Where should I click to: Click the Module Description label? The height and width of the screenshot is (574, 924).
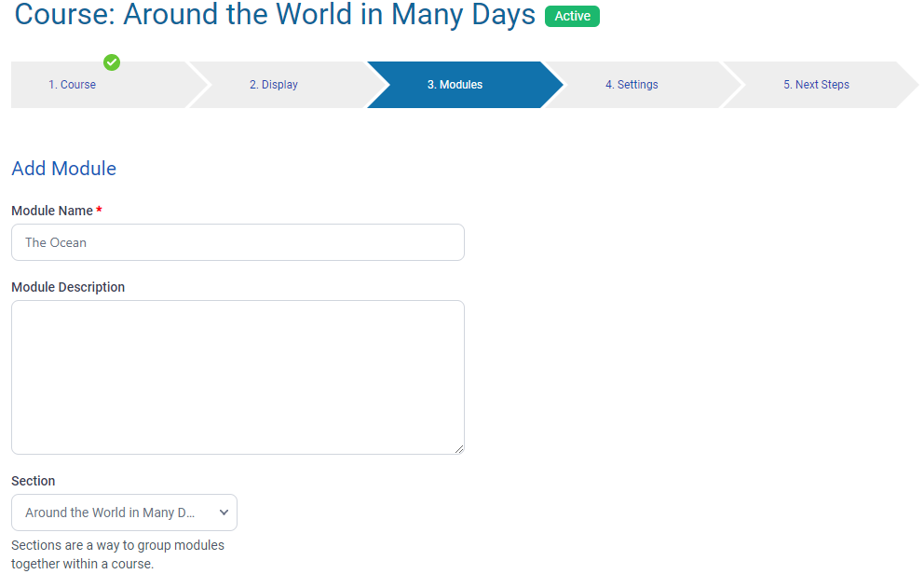(68, 287)
